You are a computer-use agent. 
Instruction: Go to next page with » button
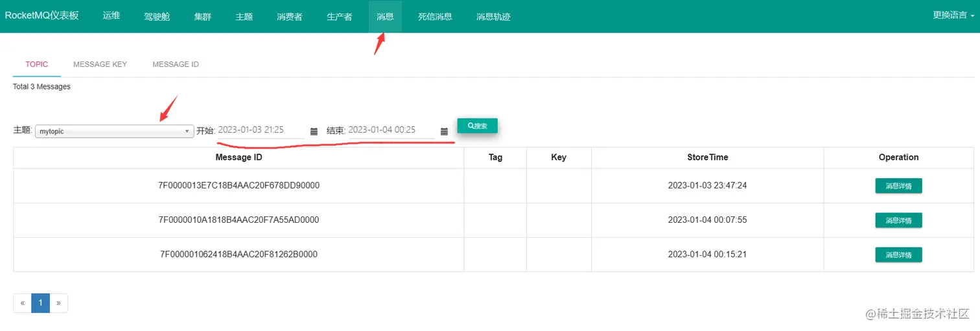click(x=58, y=303)
